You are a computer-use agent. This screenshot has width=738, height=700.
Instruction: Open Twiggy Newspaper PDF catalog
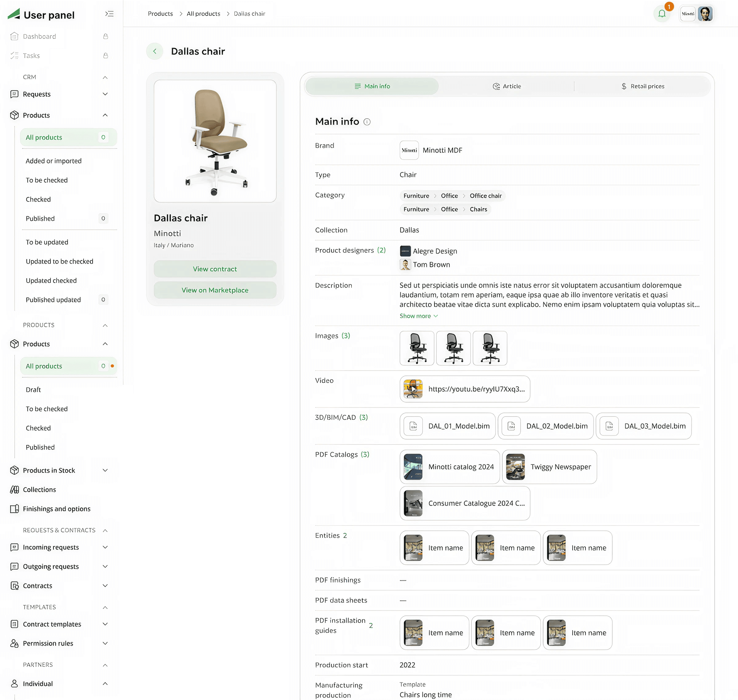pos(549,467)
